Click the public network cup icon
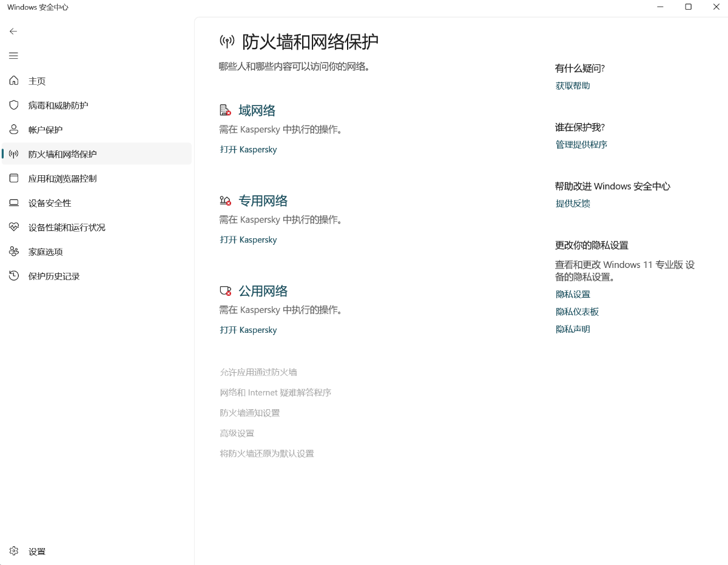This screenshot has height=565, width=728. point(225,291)
